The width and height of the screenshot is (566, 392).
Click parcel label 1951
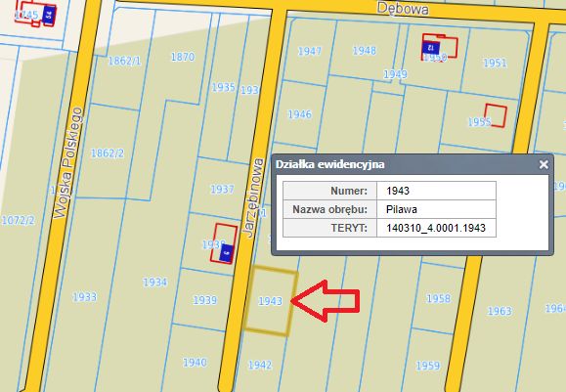(x=496, y=63)
